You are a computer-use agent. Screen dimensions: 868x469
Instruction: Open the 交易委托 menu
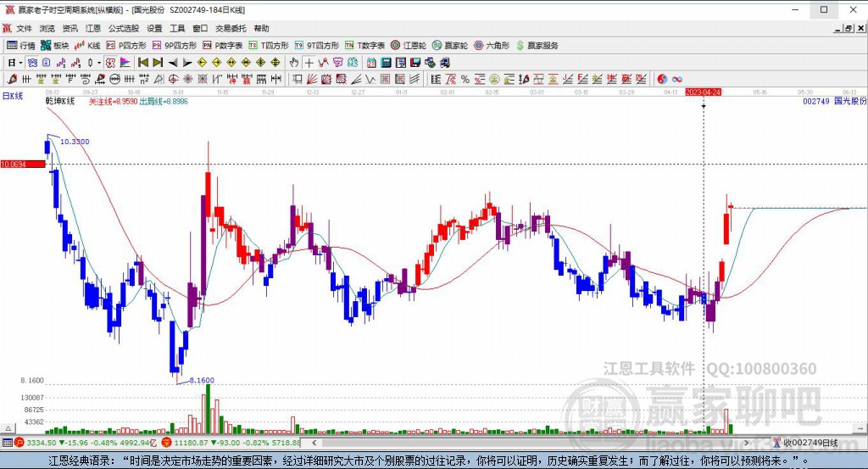coord(231,28)
